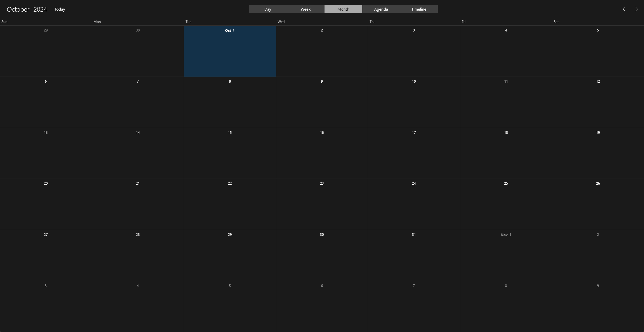The height and width of the screenshot is (332, 644).
Task: Select October 19 Saturday cell
Action: pos(598,154)
